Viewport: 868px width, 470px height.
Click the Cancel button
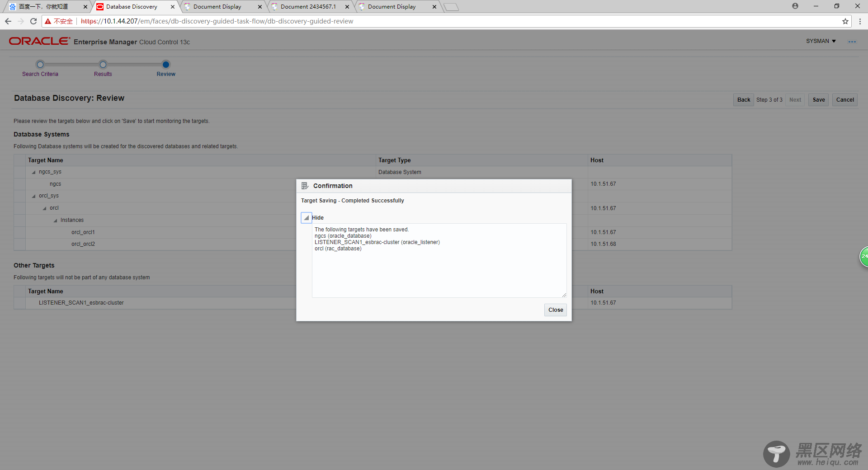[x=845, y=100]
